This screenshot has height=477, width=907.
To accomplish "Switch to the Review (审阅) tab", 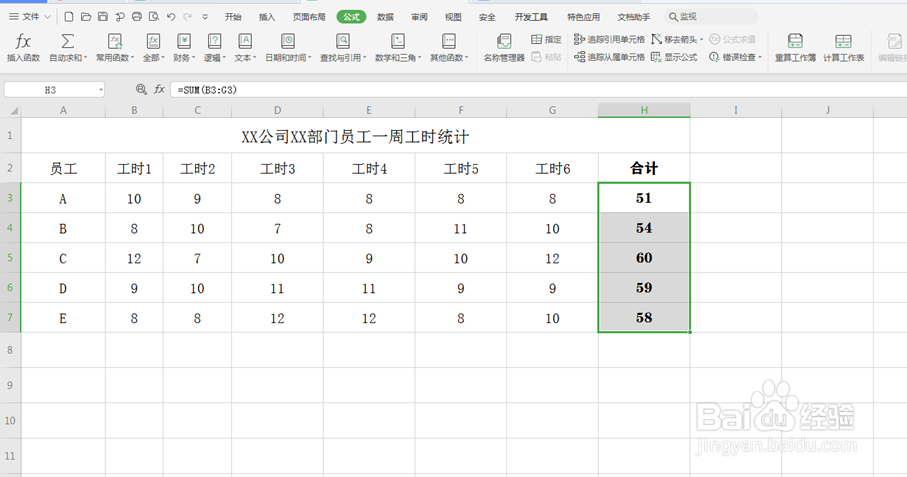I will coord(419,17).
